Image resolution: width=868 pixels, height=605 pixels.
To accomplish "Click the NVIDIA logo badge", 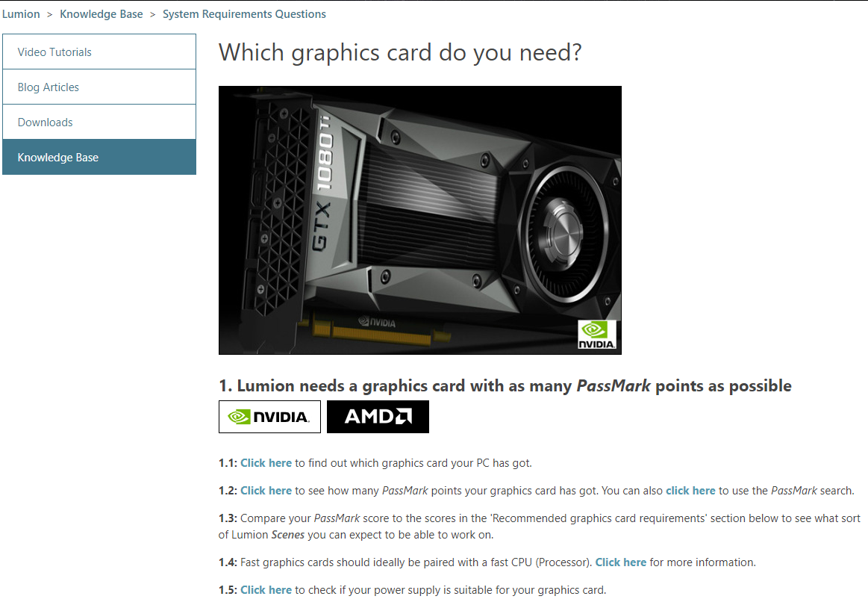I will pos(269,417).
